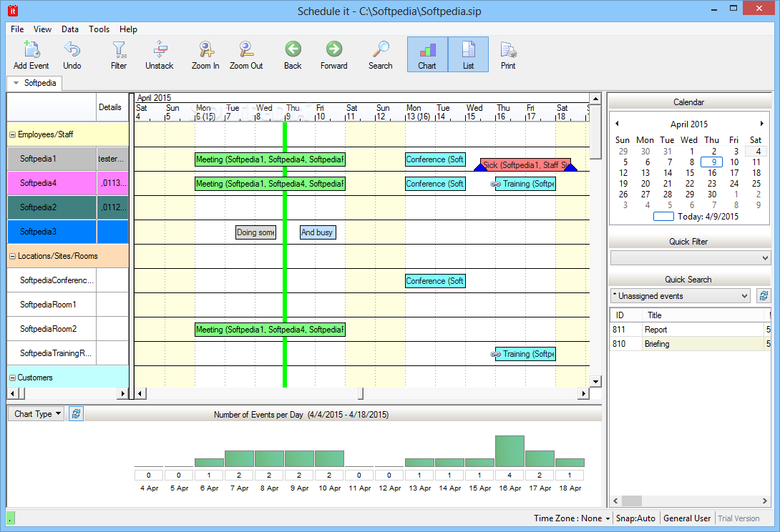Refresh the events per day chart
This screenshot has height=532, width=780.
76,414
